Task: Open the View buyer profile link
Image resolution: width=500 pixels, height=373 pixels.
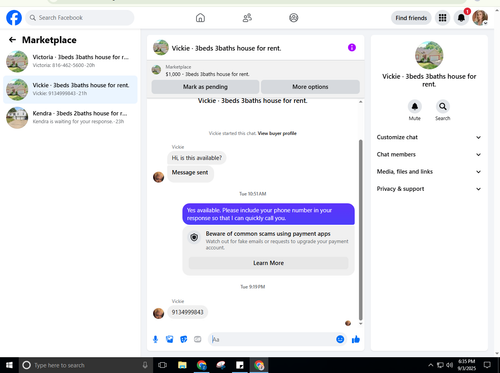Action: point(277,133)
